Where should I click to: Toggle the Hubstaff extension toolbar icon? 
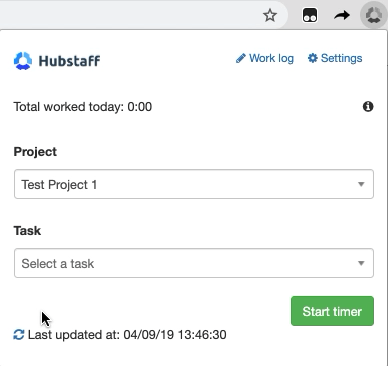click(374, 15)
